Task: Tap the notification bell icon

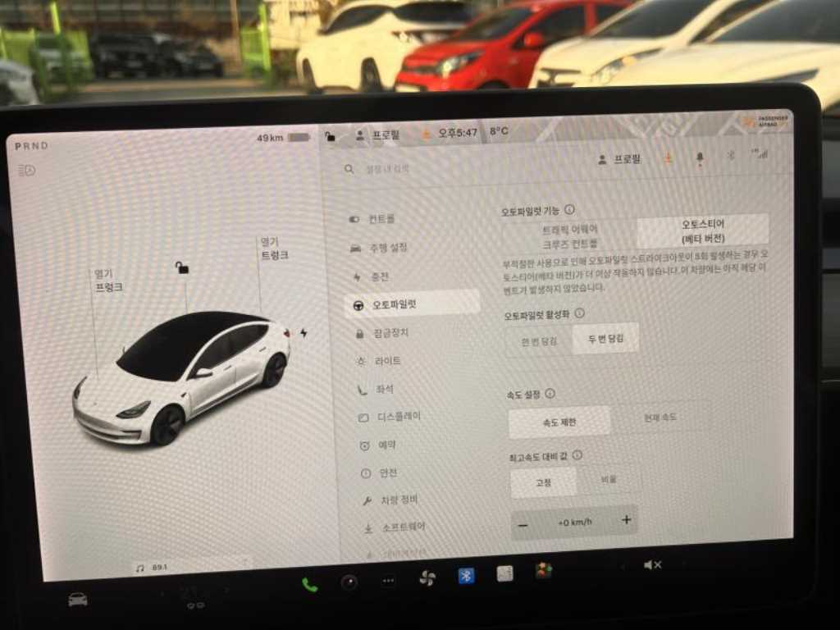Action: coord(700,157)
